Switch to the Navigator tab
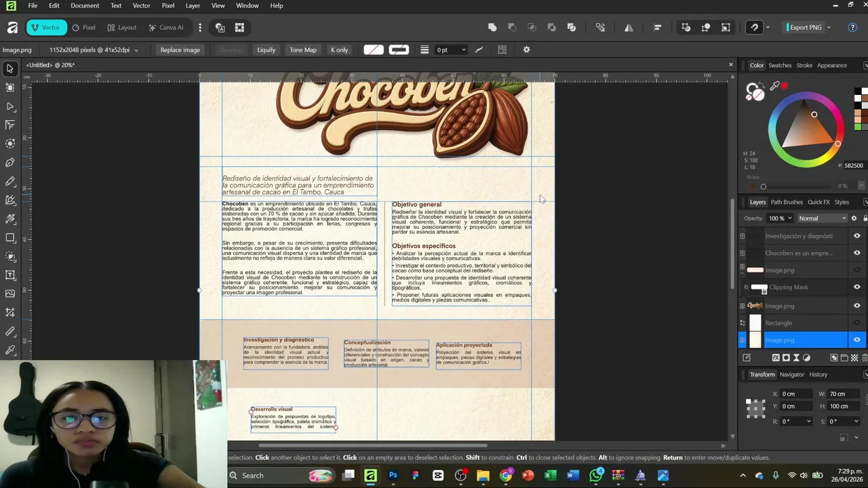 click(x=791, y=375)
